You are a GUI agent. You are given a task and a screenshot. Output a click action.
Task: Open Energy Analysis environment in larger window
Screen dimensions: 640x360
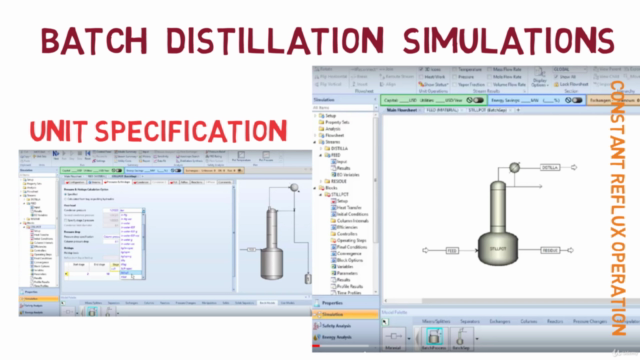[346, 337]
